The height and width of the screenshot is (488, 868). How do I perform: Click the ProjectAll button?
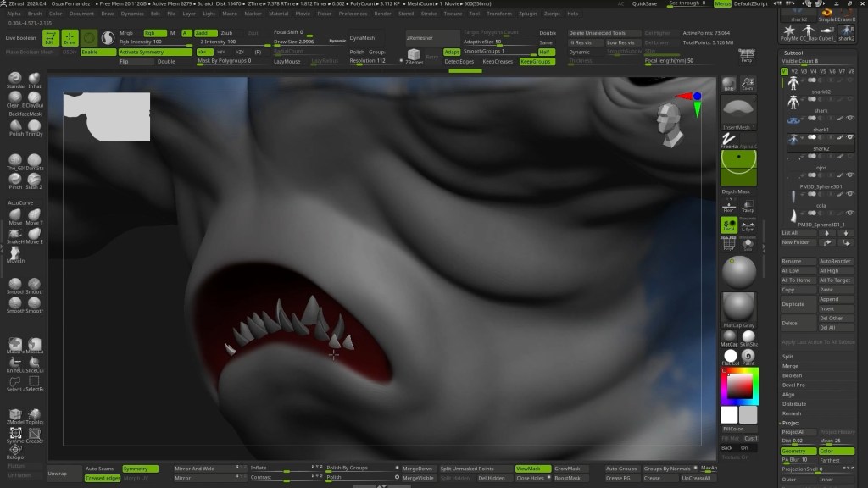pos(798,432)
